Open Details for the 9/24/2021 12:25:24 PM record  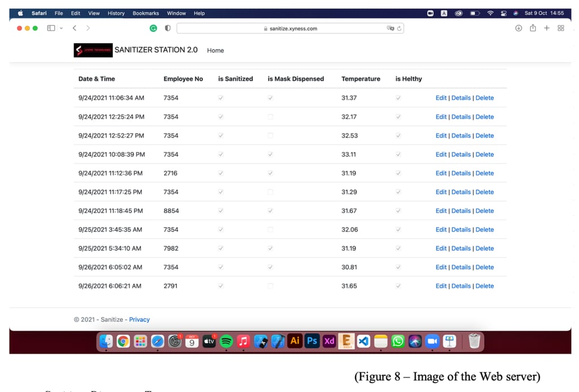[461, 116]
